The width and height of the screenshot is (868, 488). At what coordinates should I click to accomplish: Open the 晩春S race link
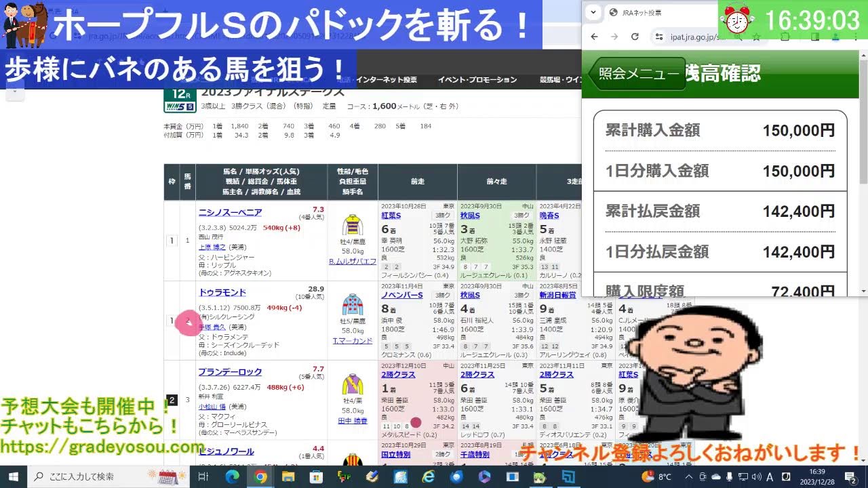(x=549, y=216)
